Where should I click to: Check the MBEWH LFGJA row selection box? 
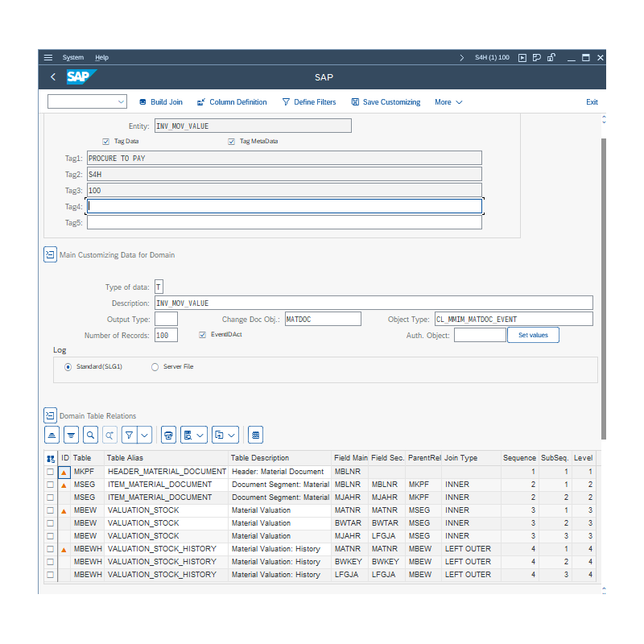point(50,575)
